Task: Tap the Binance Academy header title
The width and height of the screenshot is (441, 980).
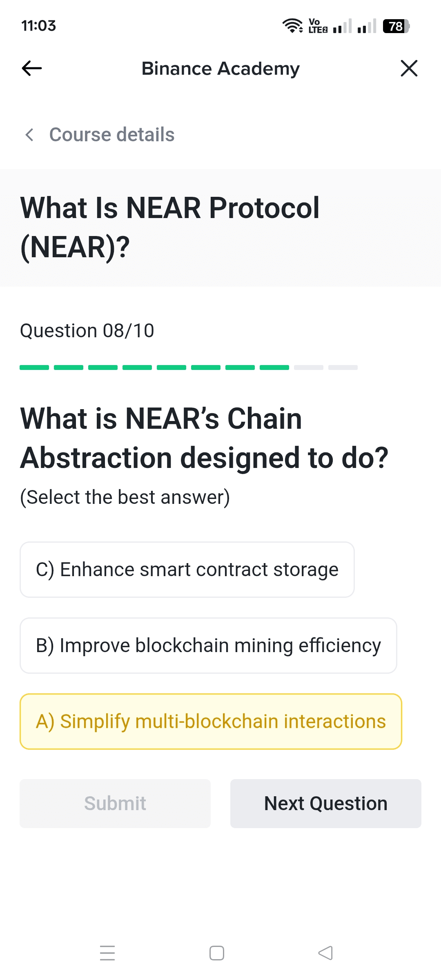Action: coord(220,69)
